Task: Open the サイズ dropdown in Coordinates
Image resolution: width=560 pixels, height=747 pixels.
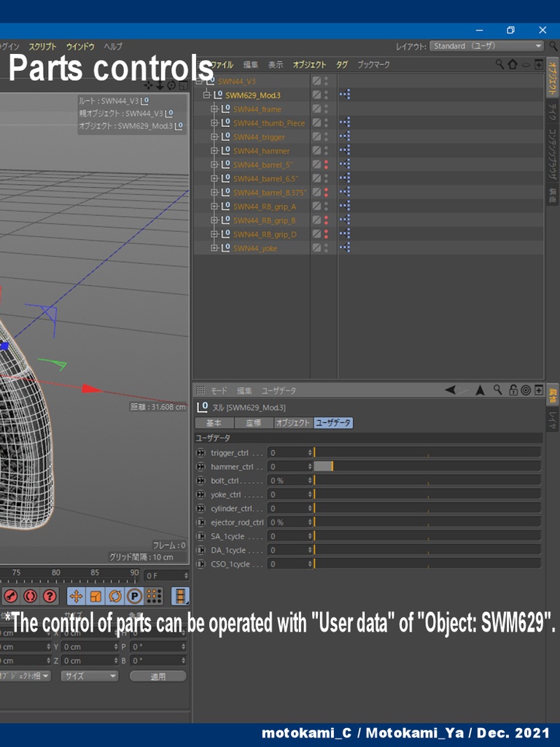Action: click(x=89, y=676)
